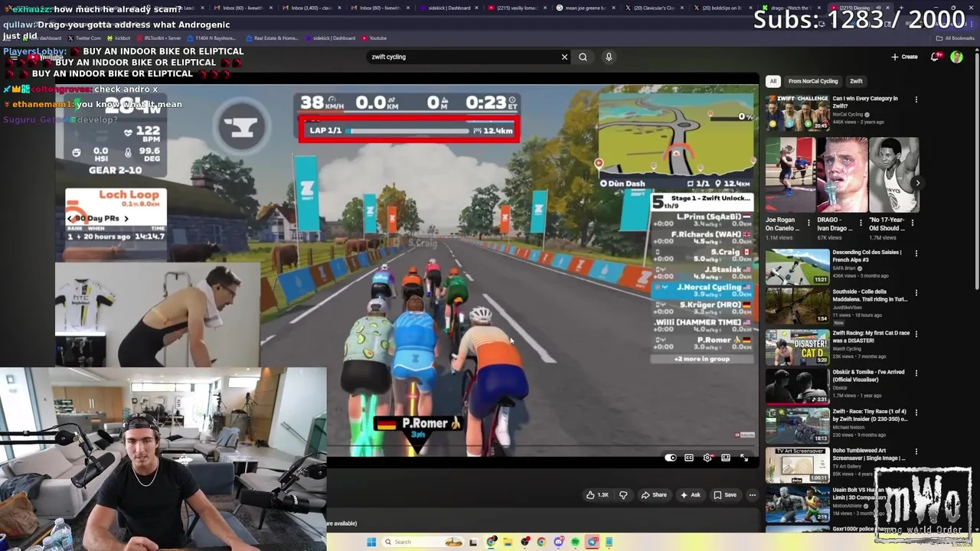Screen dimensions: 980x551
Task: Open Obskür & Tomike I've Arrived video
Action: click(x=797, y=386)
